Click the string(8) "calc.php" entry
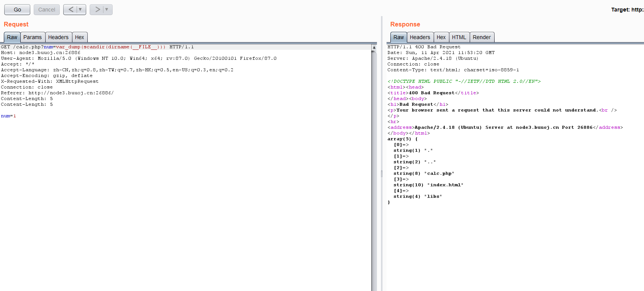The width and height of the screenshot is (644, 291). (x=424, y=173)
